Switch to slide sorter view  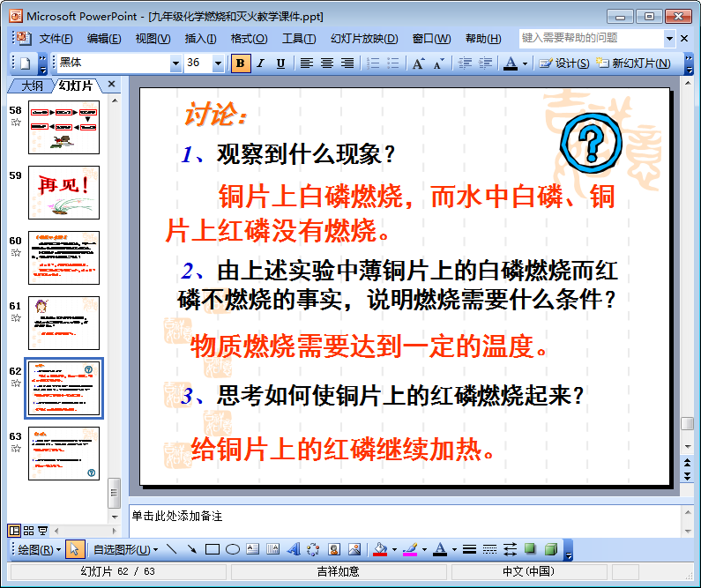coord(28,530)
